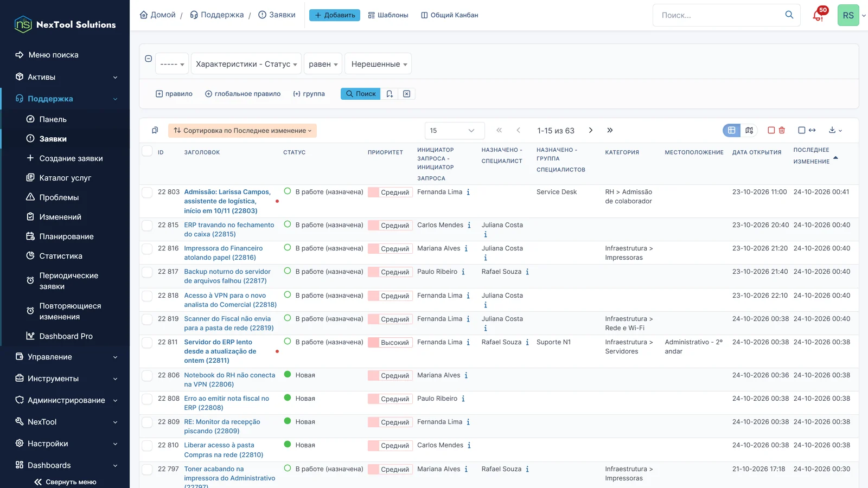Open Каталог услуг menu item

tap(65, 178)
